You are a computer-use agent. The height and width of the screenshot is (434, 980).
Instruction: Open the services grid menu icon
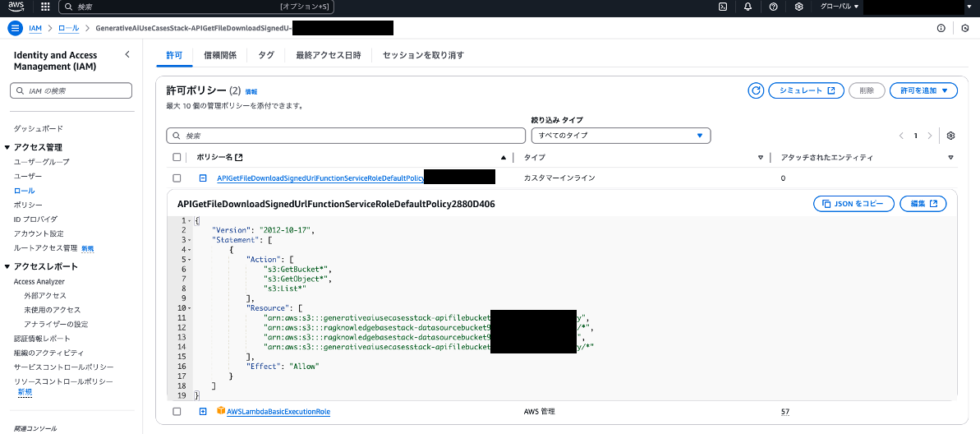45,7
